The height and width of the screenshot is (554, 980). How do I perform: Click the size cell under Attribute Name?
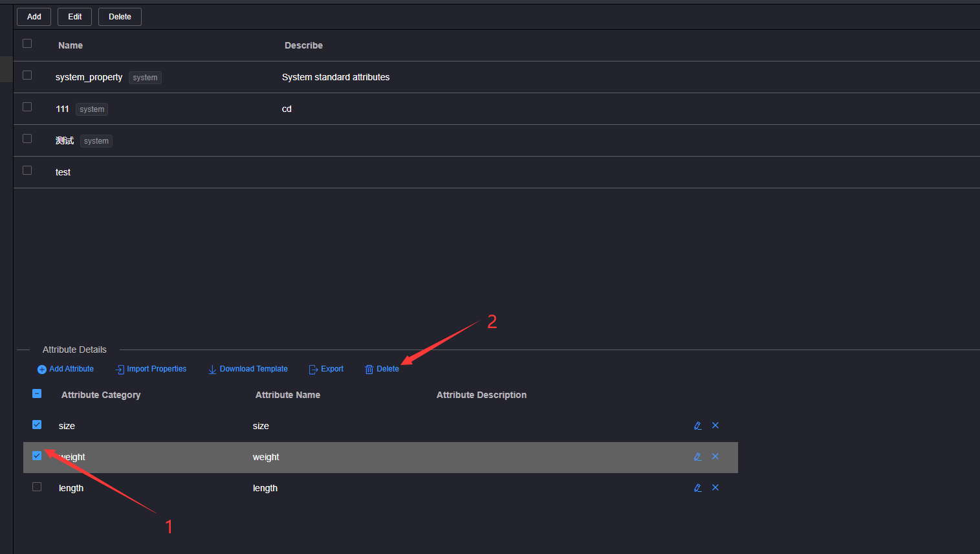(x=261, y=426)
